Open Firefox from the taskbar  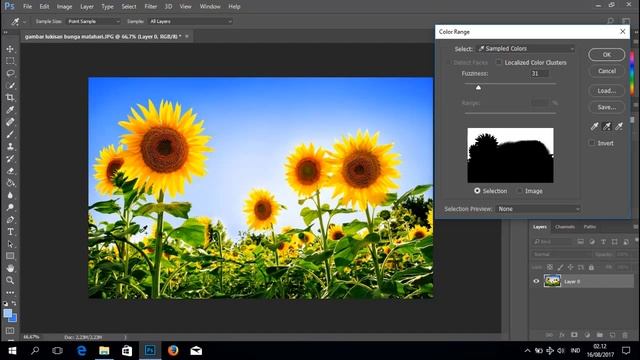point(173,351)
